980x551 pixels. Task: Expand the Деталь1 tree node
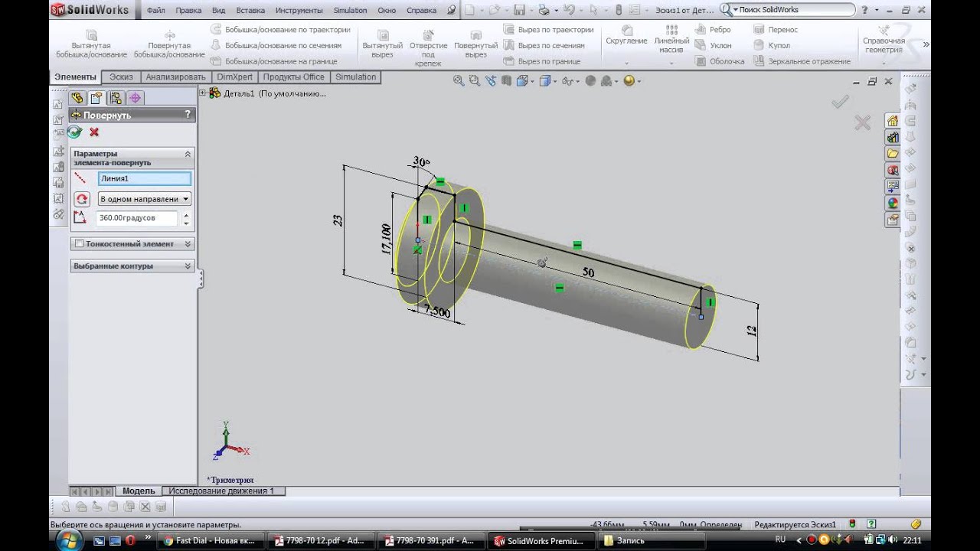[203, 93]
